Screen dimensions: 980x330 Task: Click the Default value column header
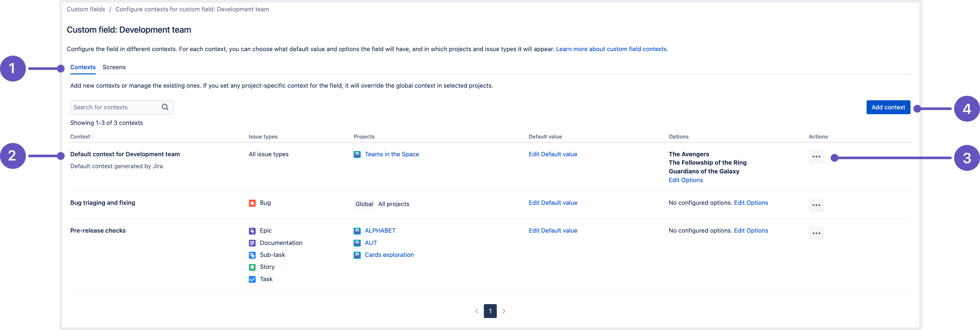click(x=545, y=137)
